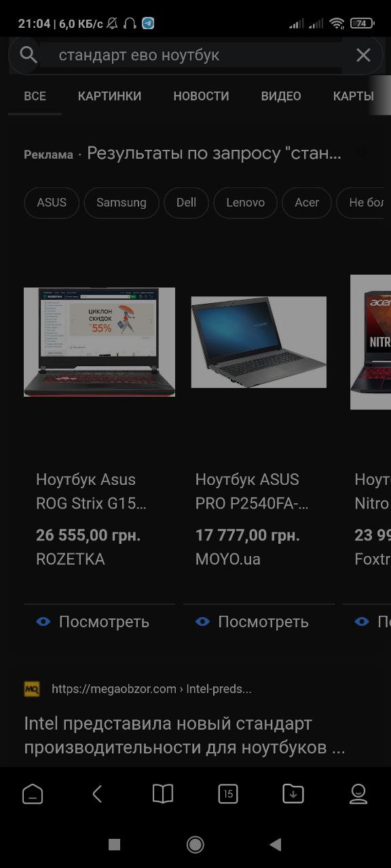
Task: Switch to the КАРТИНКИ tab
Action: click(x=110, y=96)
